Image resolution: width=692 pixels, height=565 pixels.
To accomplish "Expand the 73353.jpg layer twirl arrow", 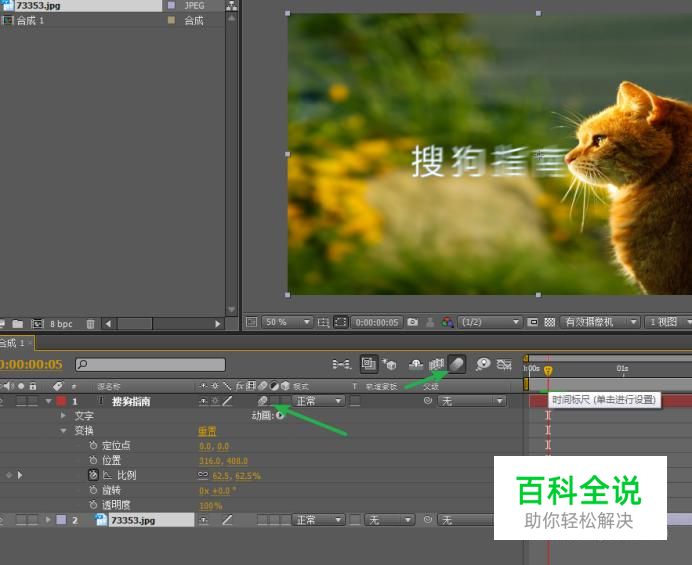I will tap(49, 520).
